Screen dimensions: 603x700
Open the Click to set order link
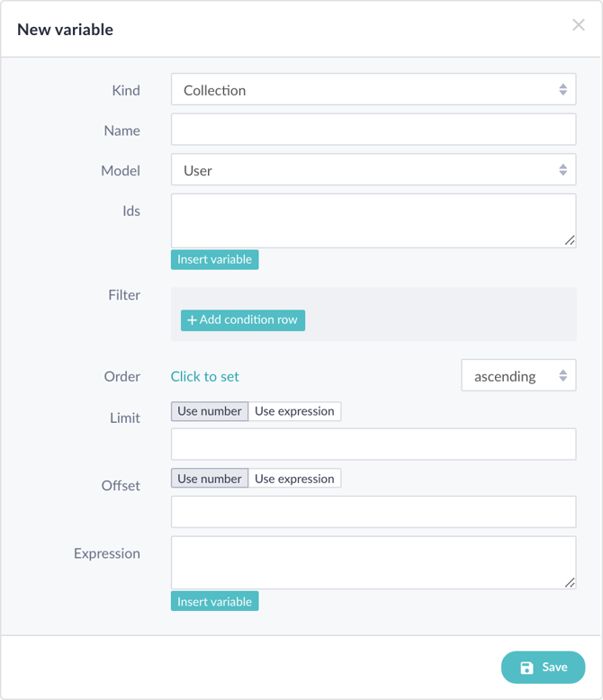click(205, 376)
